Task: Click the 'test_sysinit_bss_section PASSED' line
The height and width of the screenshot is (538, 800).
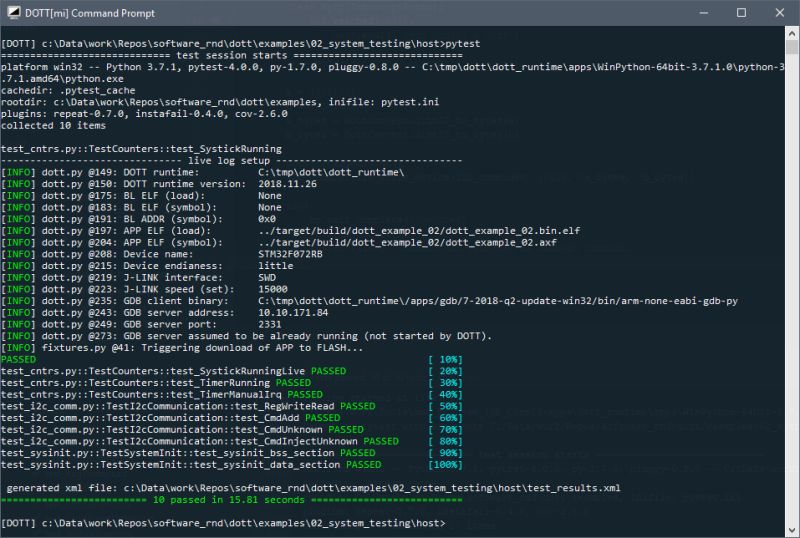Action: click(188, 454)
